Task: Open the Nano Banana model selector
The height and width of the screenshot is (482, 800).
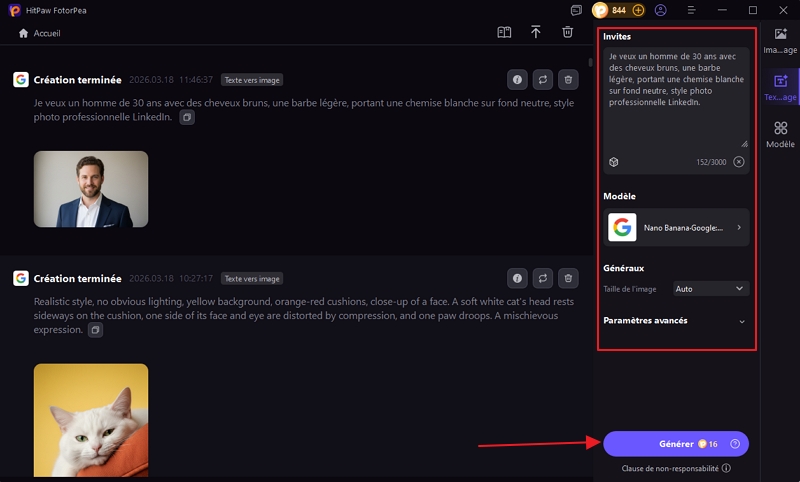Action: point(677,228)
